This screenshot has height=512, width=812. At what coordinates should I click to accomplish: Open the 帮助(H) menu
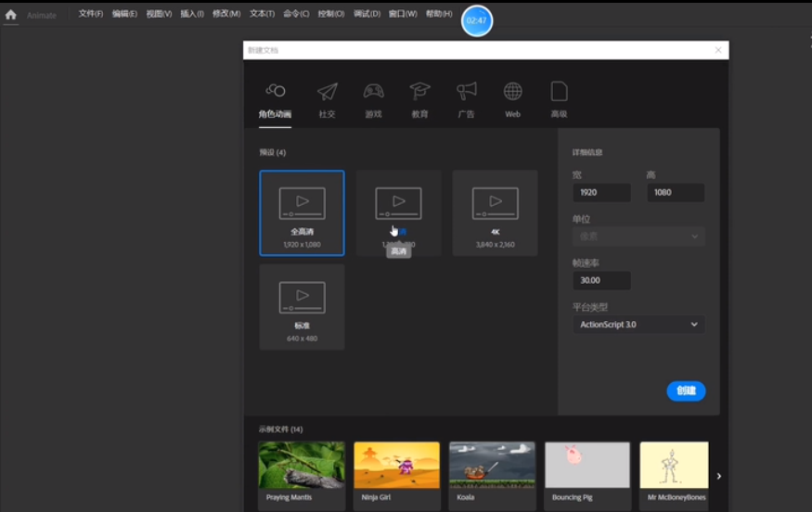[x=439, y=14]
